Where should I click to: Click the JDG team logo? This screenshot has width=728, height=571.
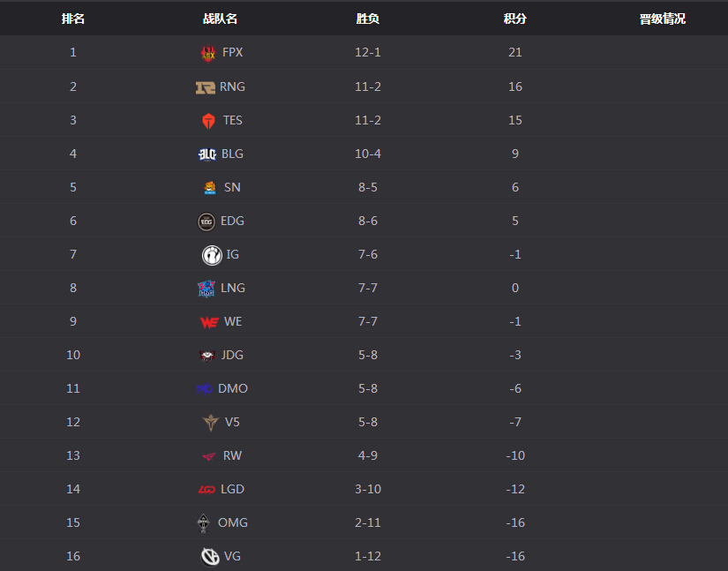[x=206, y=356]
